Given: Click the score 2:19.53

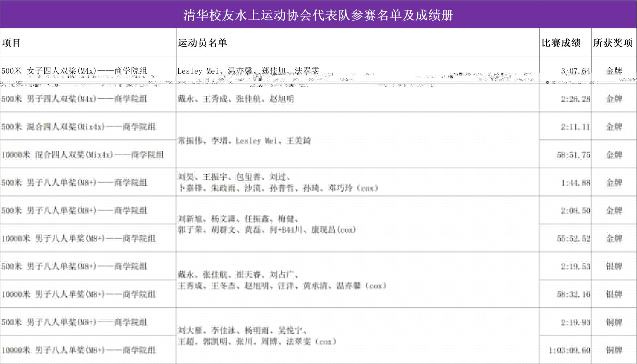Looking at the screenshot, I should [x=575, y=266].
